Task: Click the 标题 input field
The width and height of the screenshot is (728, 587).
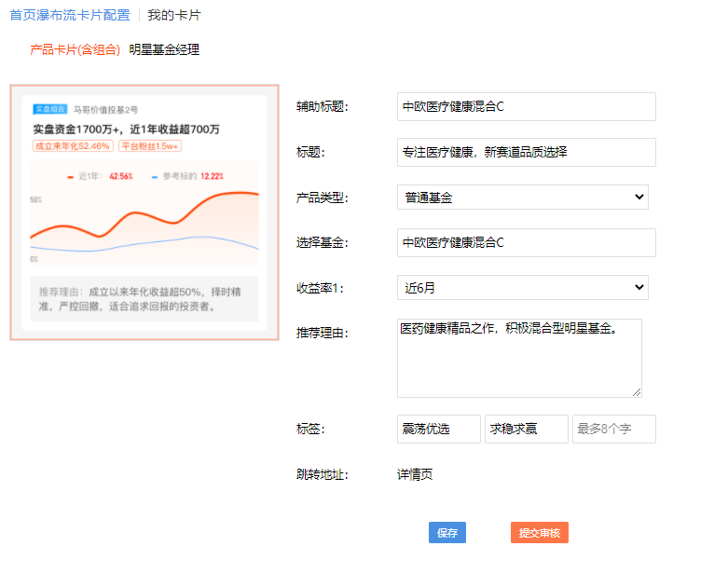Action: pos(526,152)
